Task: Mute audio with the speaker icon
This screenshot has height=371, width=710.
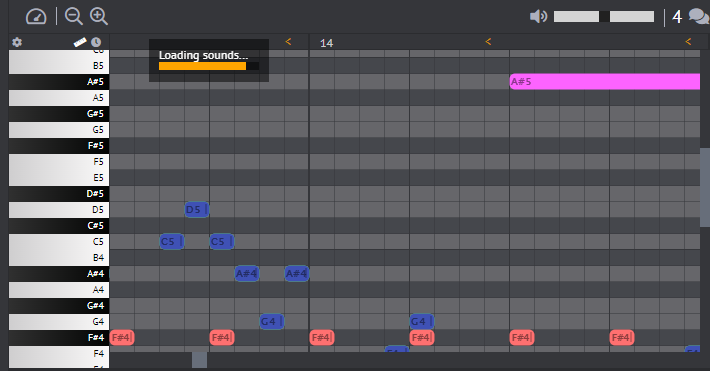Action: click(538, 17)
